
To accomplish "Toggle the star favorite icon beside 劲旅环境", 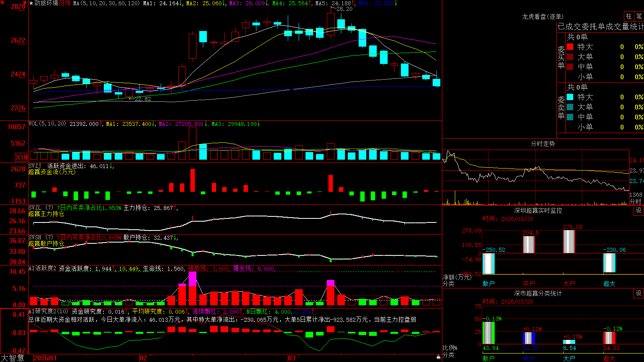I will pyautogui.click(x=31, y=3).
